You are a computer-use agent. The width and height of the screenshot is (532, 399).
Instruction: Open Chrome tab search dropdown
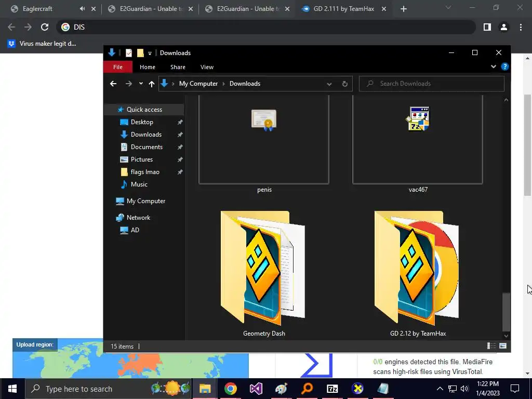448,7
